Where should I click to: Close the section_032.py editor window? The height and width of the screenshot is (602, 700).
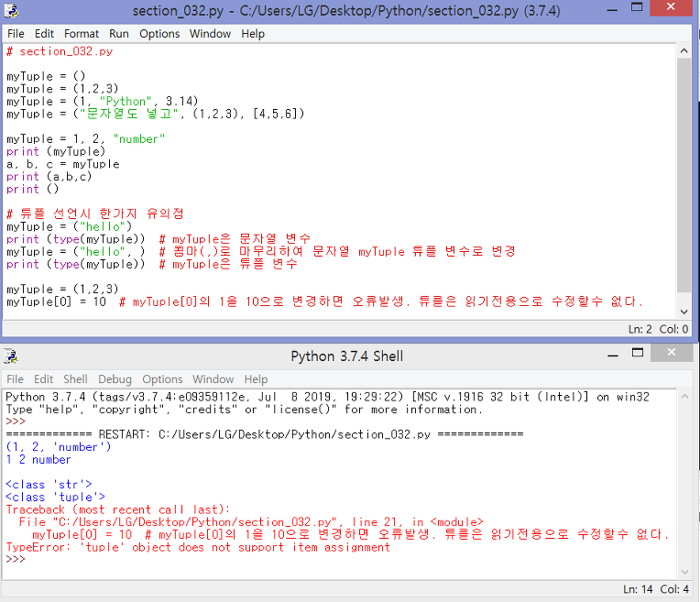(x=671, y=7)
